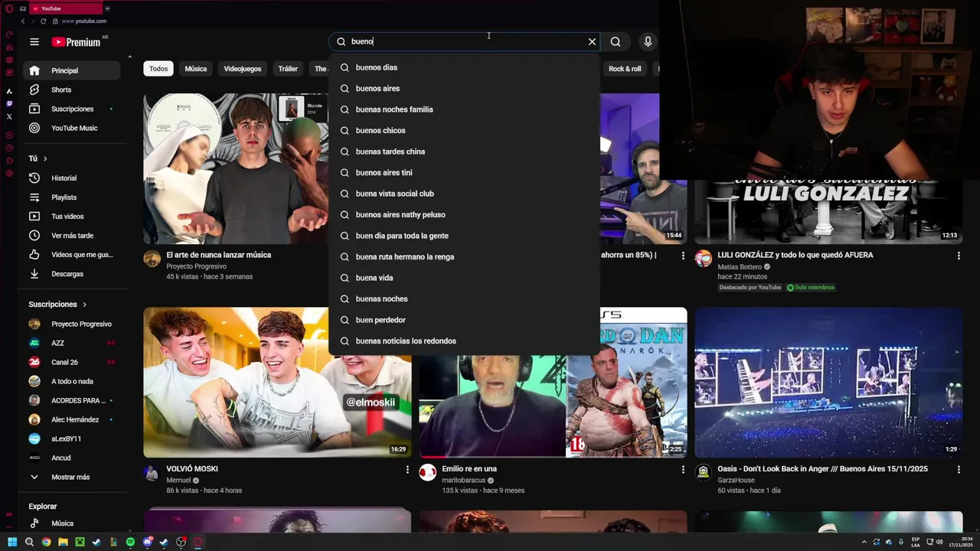Viewport: 980px width, 551px height.
Task: Expand the Suscripciones section header
Action: click(57, 305)
